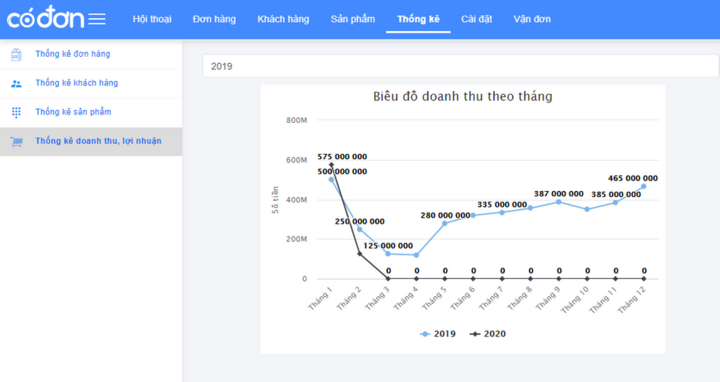This screenshot has width=720, height=382.
Task: Click the Tháng 6 axis label
Action: [462, 298]
